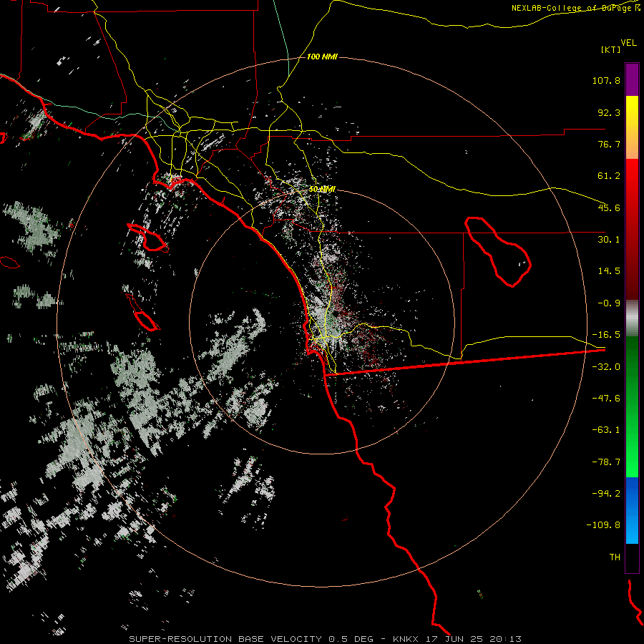Screen dimensions: 644x644
Task: Click the TH legend label
Action: [615, 557]
